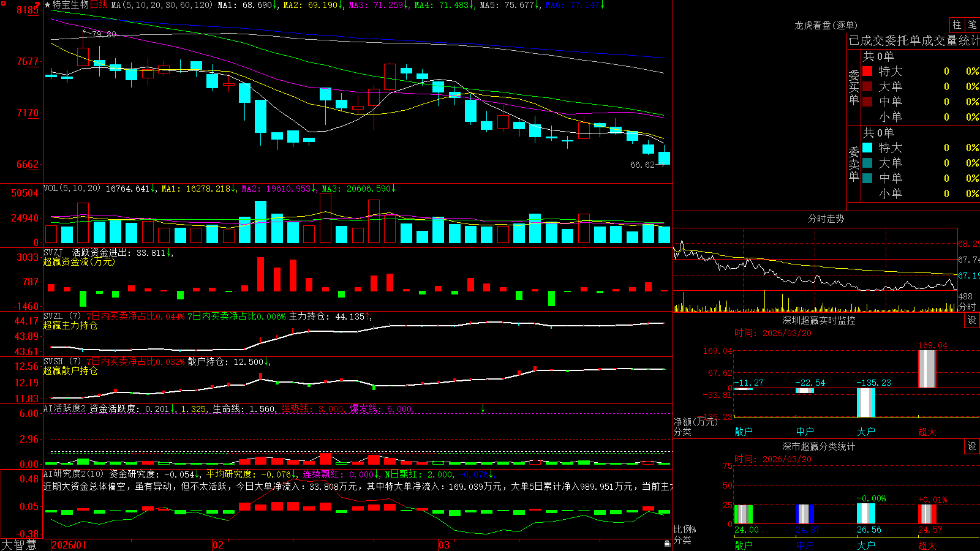Viewport: 980px width, 551px height.
Task: Click the 79.80 high price annotation
Action: [104, 34]
